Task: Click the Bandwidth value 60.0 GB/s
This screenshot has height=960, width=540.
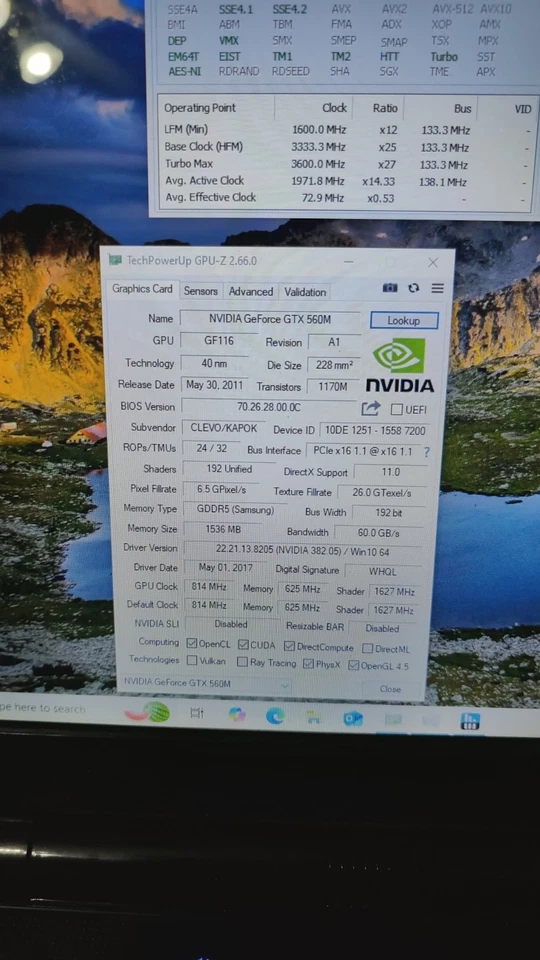Action: (378, 533)
